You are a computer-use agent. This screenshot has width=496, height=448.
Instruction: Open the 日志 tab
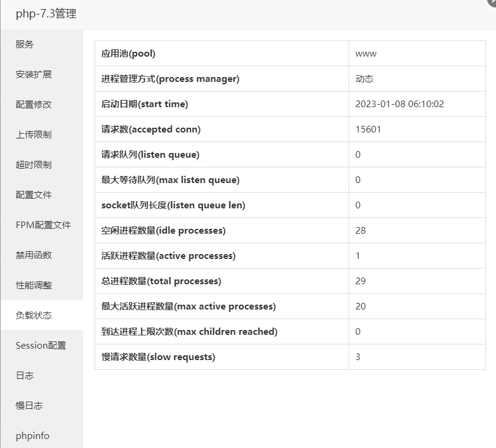(x=42, y=376)
